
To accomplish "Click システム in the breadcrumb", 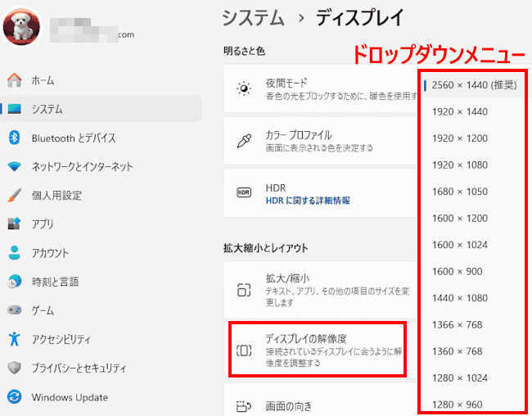I will [x=253, y=17].
